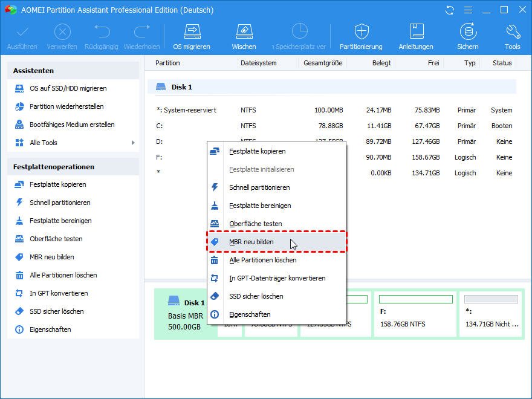Click Festplatte bereinigen in left sidebar

[60, 221]
